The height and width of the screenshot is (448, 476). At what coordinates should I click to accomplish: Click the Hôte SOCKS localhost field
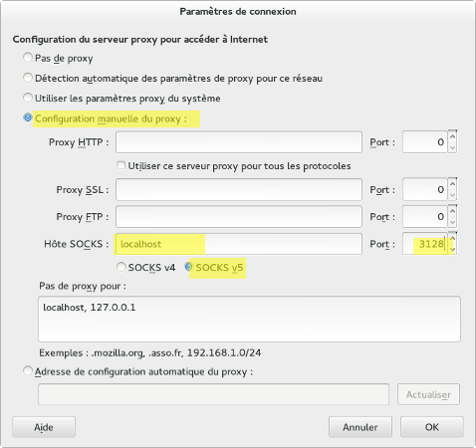click(x=239, y=244)
